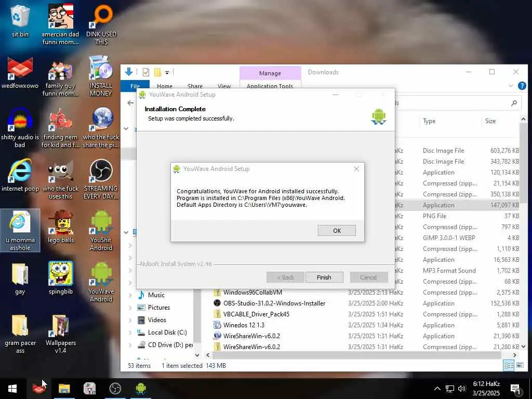Show hidden tray icons chevron
This screenshot has width=532, height=399.
pyautogui.click(x=437, y=389)
